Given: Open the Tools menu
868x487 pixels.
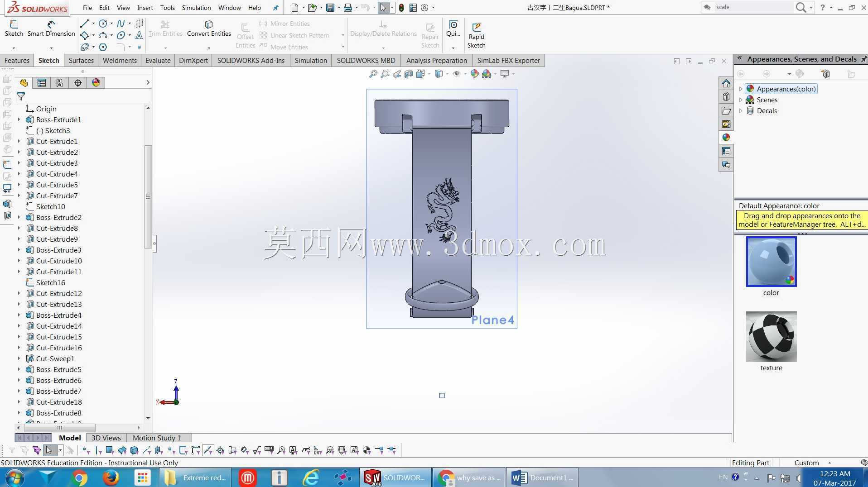Looking at the screenshot, I should (x=167, y=8).
